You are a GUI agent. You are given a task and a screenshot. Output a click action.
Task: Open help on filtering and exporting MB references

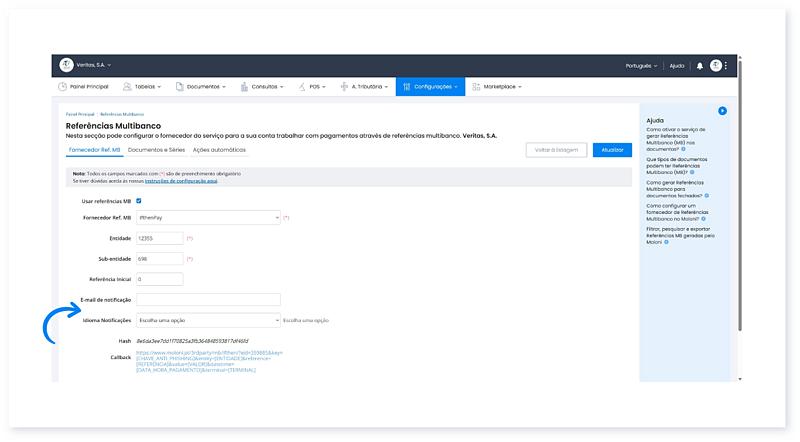[680, 236]
